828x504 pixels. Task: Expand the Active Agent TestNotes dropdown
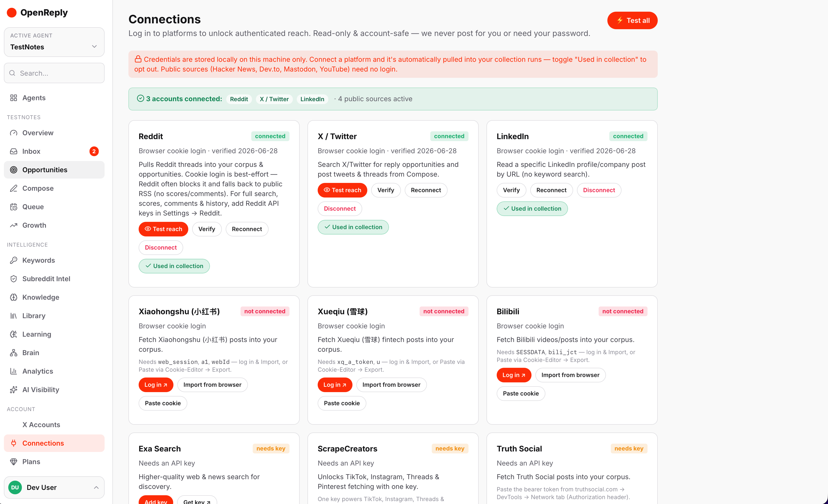pos(54,42)
